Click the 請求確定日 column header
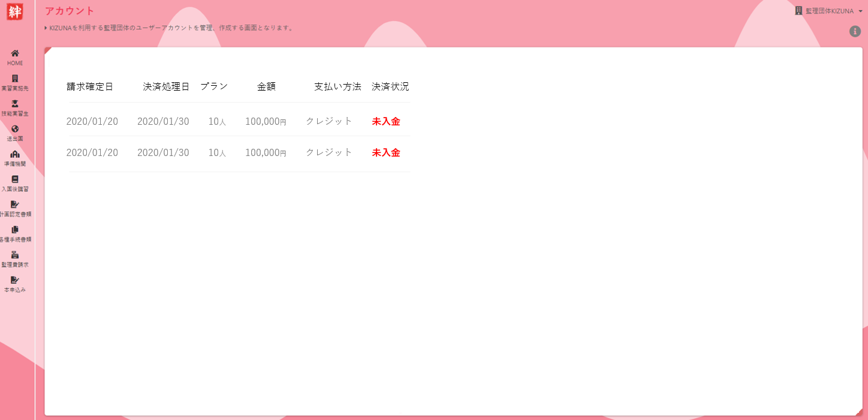This screenshot has height=420, width=868. (x=90, y=86)
